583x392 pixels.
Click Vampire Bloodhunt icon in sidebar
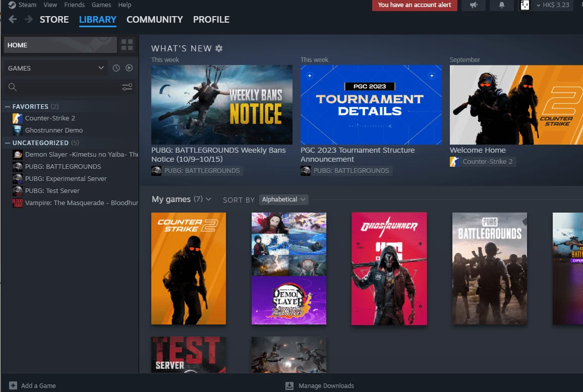tap(18, 203)
